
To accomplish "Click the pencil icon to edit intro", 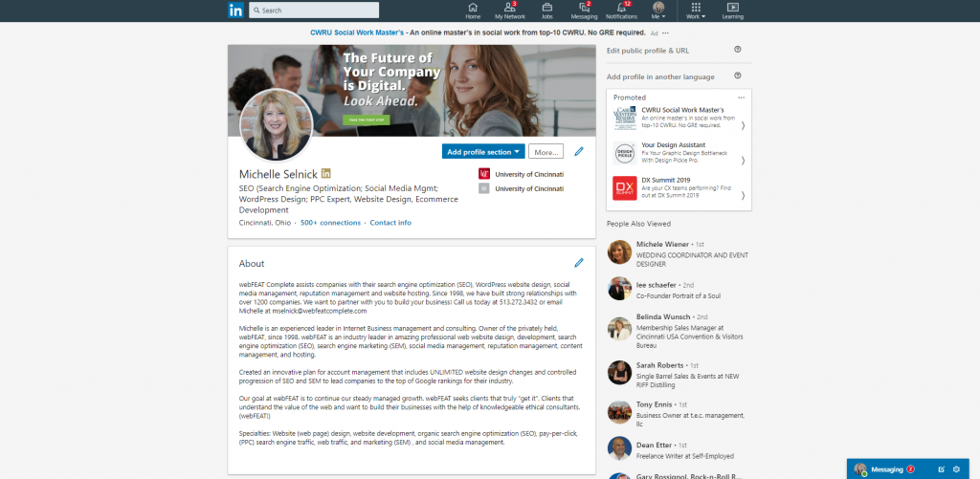I will (579, 151).
